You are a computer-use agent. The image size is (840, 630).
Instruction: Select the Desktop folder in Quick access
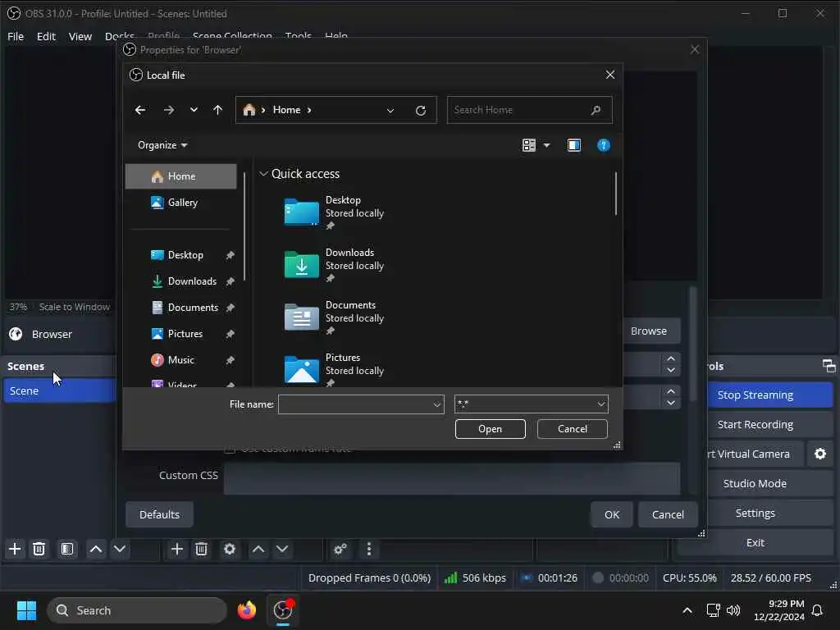334,212
